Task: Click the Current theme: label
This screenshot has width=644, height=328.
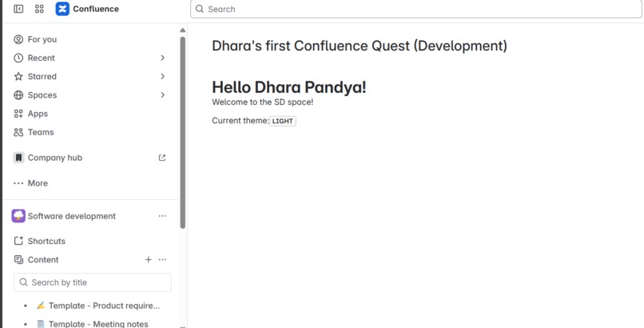Action: pyautogui.click(x=241, y=121)
